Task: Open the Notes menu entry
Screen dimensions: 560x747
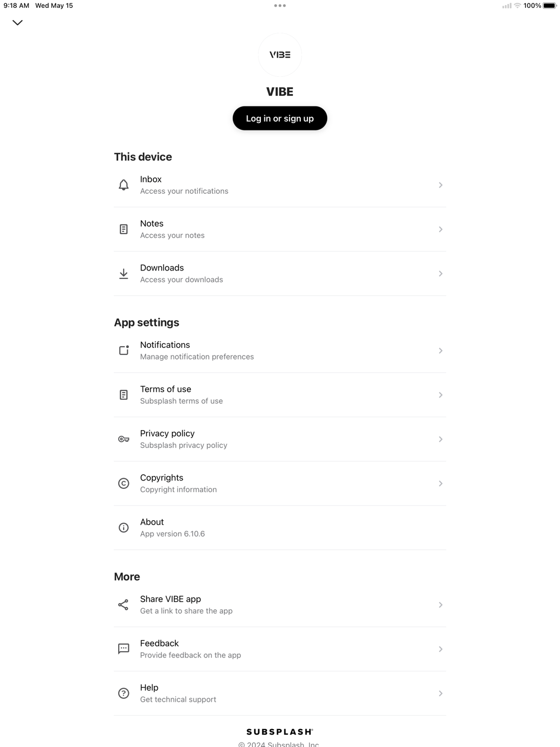Action: (279, 229)
